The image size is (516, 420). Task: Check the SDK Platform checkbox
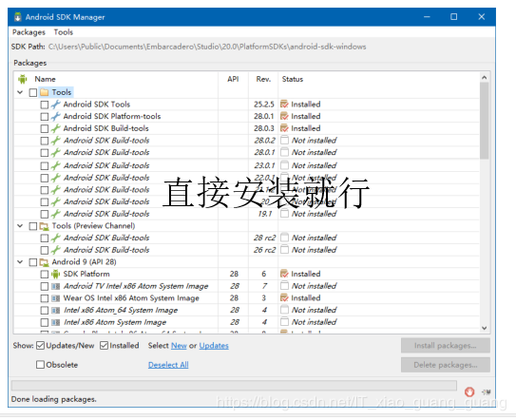click(x=45, y=275)
